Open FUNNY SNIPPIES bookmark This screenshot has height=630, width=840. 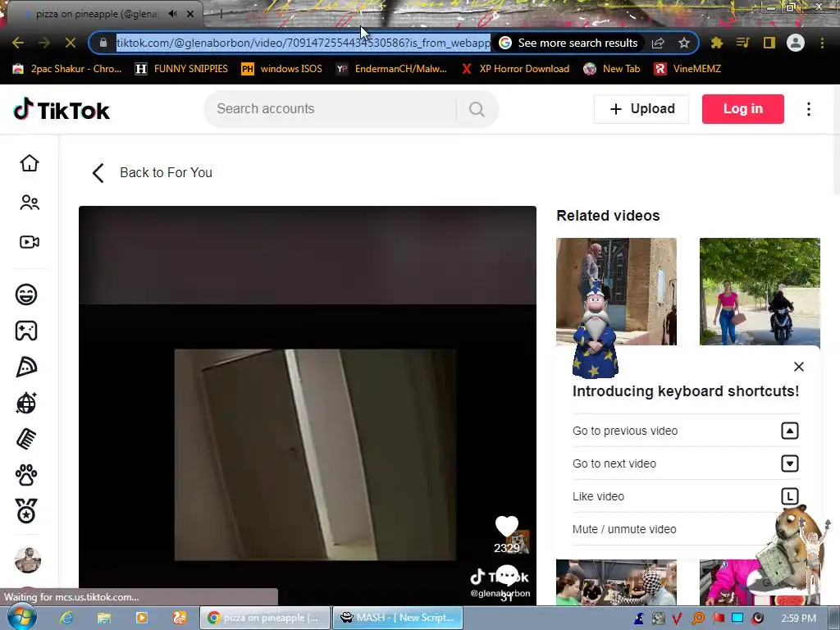[181, 69]
